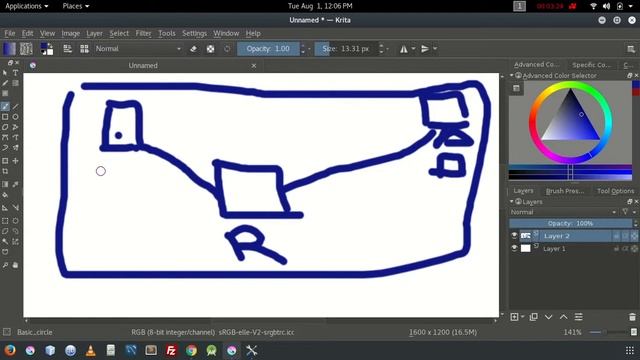Select the Polygon tool
Image resolution: width=640 pixels, height=360 pixels.
pyautogui.click(x=5, y=127)
